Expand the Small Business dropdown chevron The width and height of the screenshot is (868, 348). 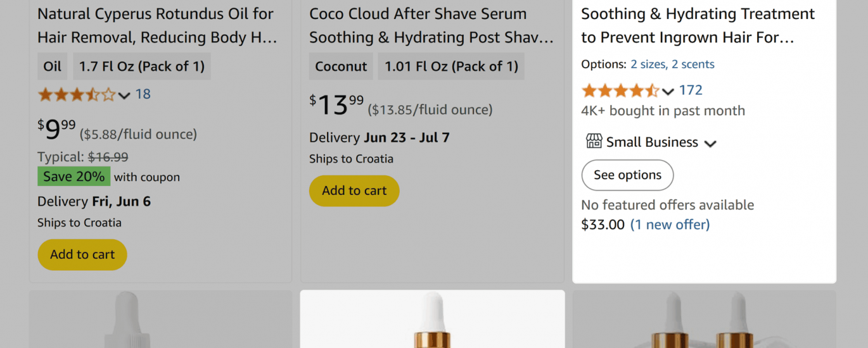[710, 143]
